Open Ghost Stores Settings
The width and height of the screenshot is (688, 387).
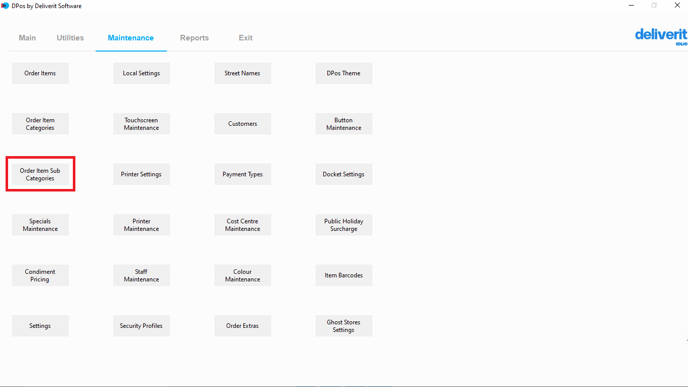[344, 326]
